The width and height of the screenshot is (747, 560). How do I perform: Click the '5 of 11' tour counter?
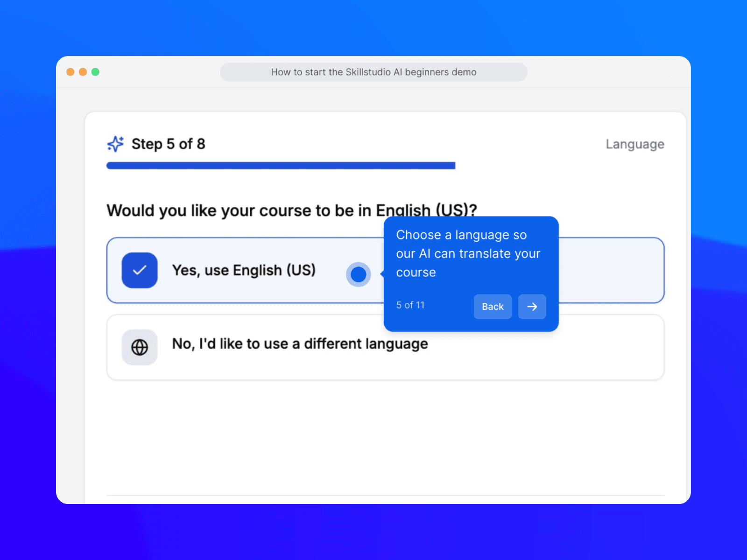click(410, 305)
